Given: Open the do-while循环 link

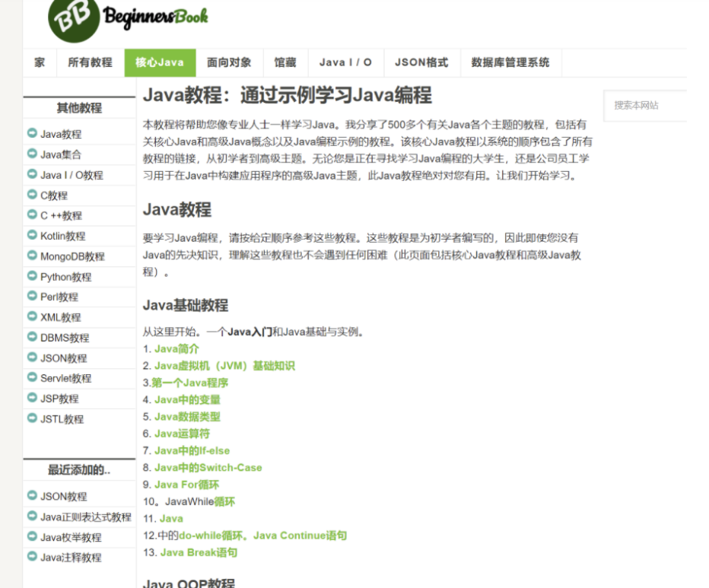Looking at the screenshot, I should point(211,536).
